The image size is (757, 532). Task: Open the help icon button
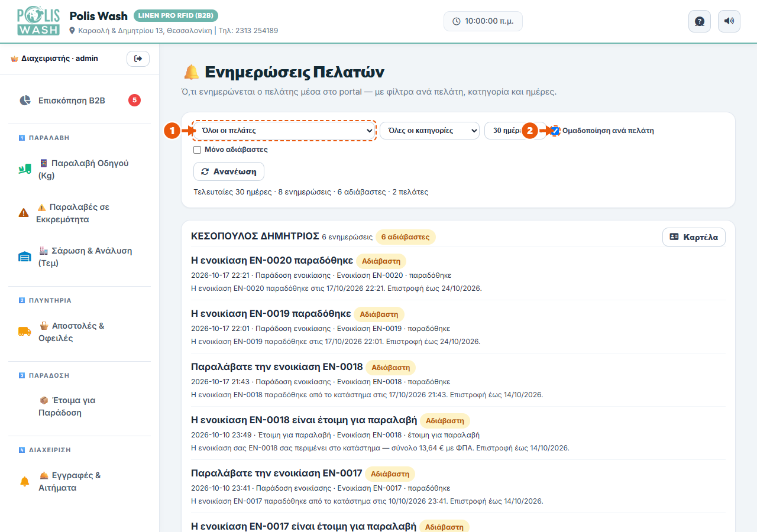(700, 21)
